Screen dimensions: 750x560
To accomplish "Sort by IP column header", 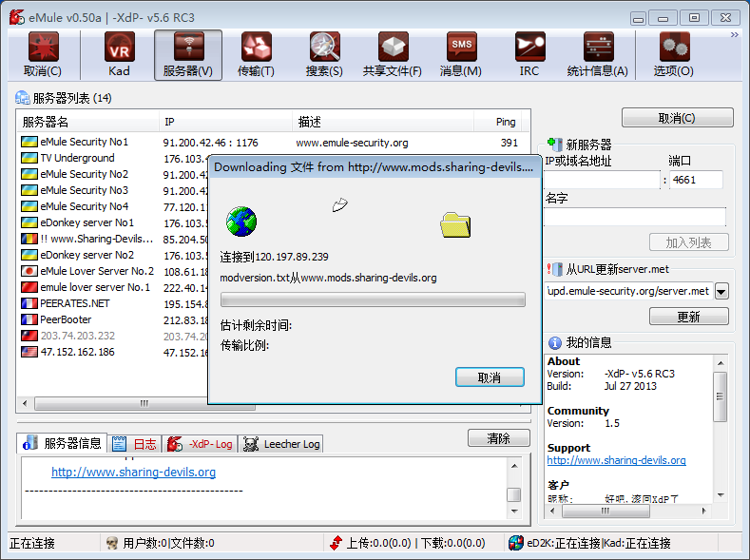I will [x=225, y=122].
